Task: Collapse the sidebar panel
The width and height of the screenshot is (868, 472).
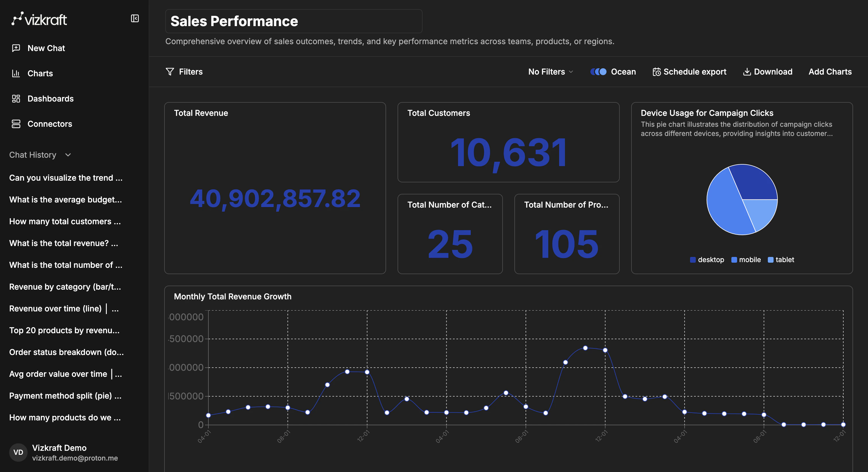Action: click(135, 19)
